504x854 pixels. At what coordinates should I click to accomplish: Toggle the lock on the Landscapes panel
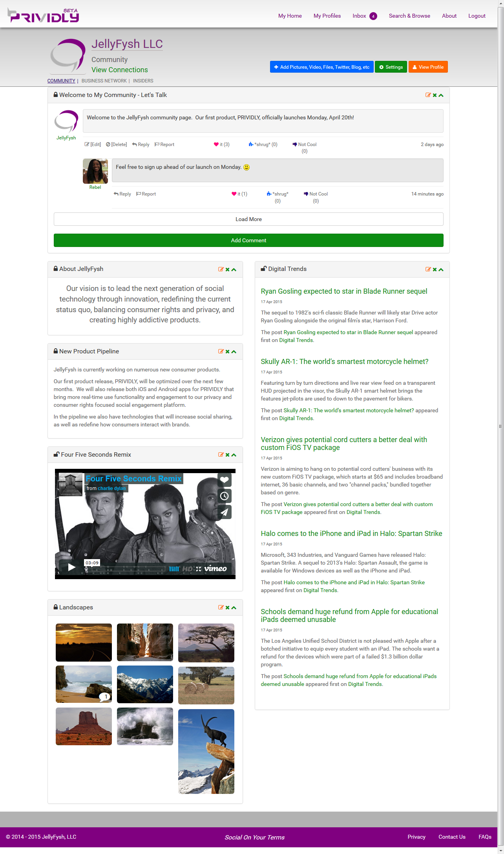(56, 607)
